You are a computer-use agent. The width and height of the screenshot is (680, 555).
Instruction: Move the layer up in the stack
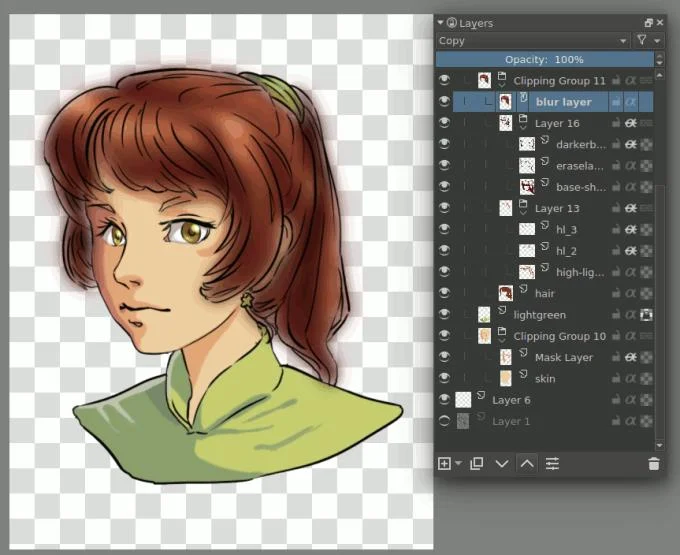527,464
